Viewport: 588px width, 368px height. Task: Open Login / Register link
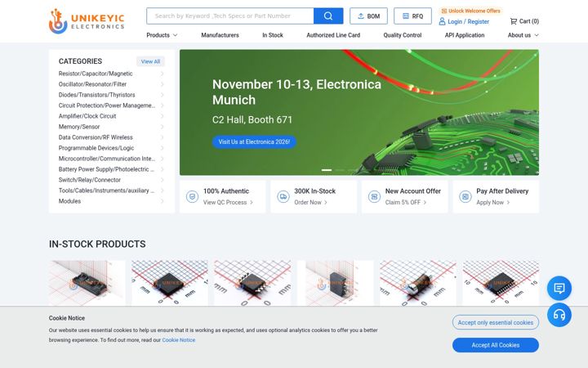469,22
